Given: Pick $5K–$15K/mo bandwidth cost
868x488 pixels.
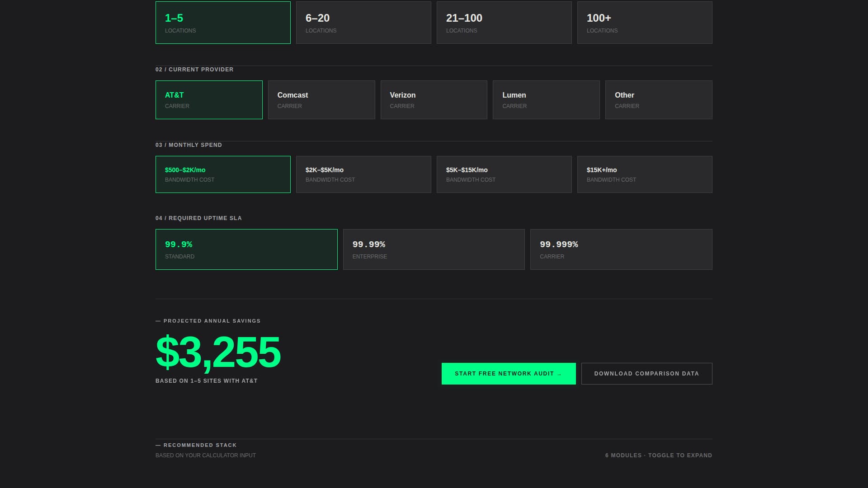Looking at the screenshot, I should [504, 174].
